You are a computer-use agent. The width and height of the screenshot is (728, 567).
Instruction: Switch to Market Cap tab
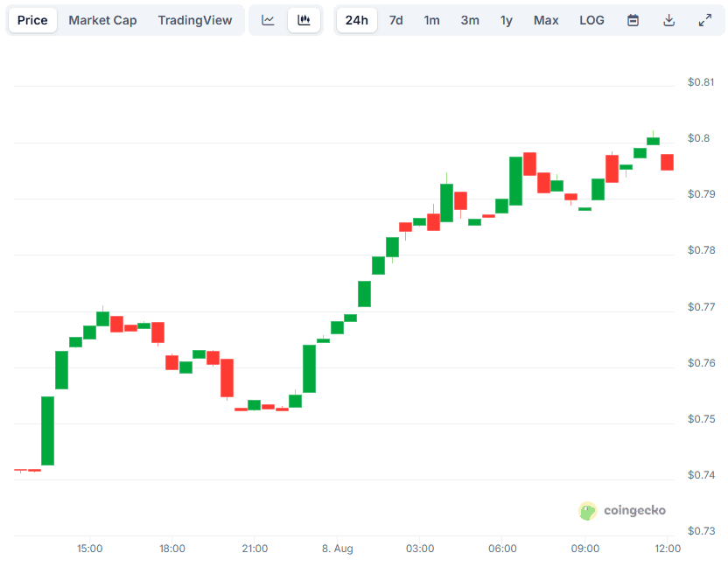[x=102, y=20]
